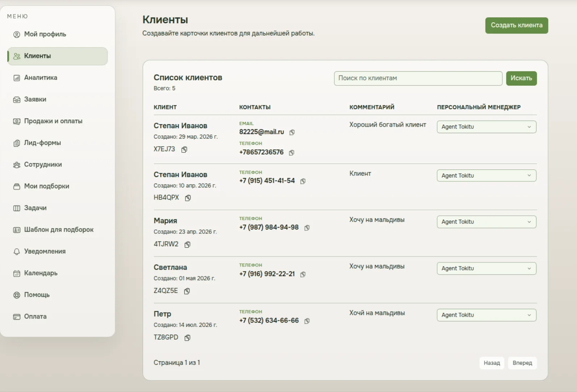Click the card icon beside Шаблон для подборок
This screenshot has width=577, height=392.
pos(17,230)
